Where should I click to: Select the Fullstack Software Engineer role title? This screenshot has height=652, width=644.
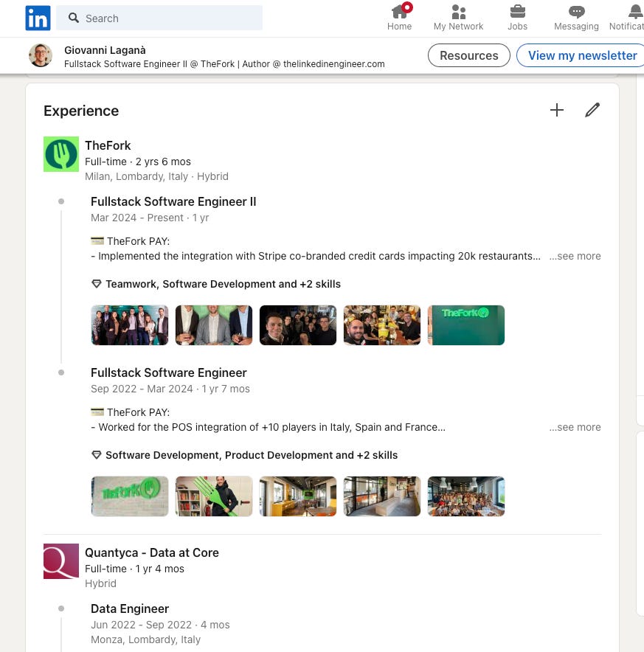169,372
